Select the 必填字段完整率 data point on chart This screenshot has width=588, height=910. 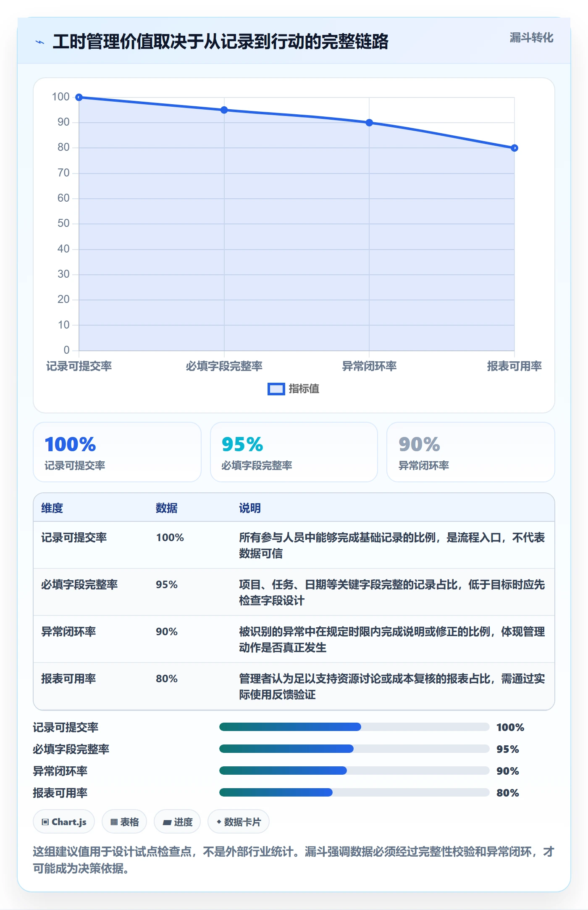(224, 110)
